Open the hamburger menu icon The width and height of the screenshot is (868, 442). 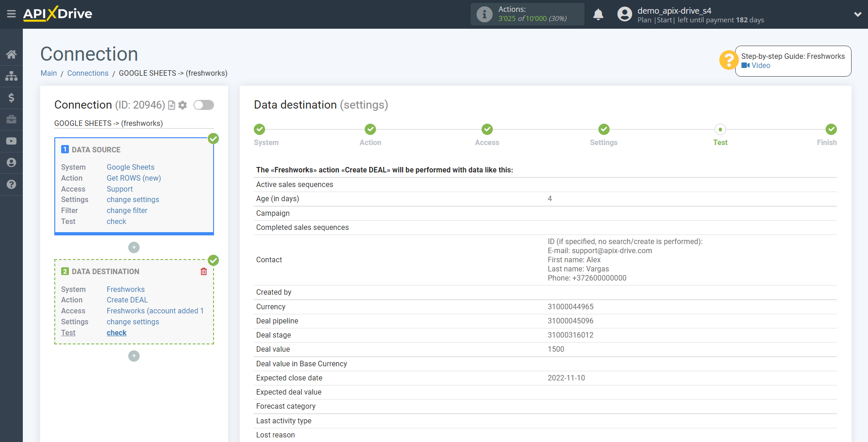pyautogui.click(x=11, y=14)
